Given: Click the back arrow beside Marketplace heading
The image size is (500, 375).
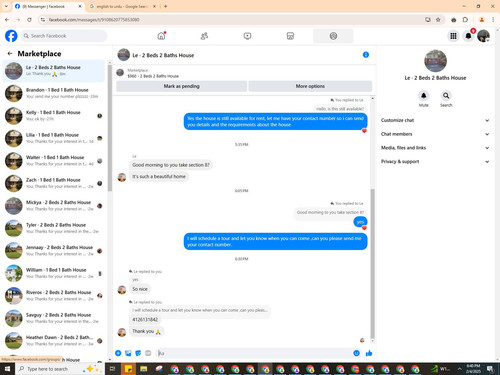Looking at the screenshot, I should pyautogui.click(x=10, y=53).
